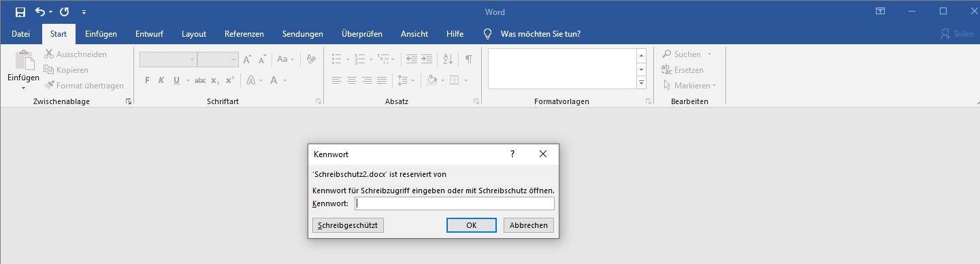
Task: Click the Undo arrow in quick access toolbar
Action: [40, 12]
